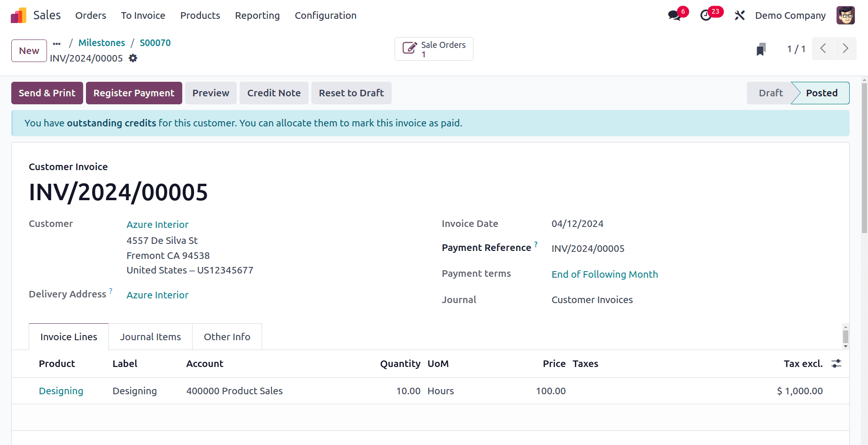Click the Draft status stage
The image size is (868, 445).
pyautogui.click(x=770, y=93)
